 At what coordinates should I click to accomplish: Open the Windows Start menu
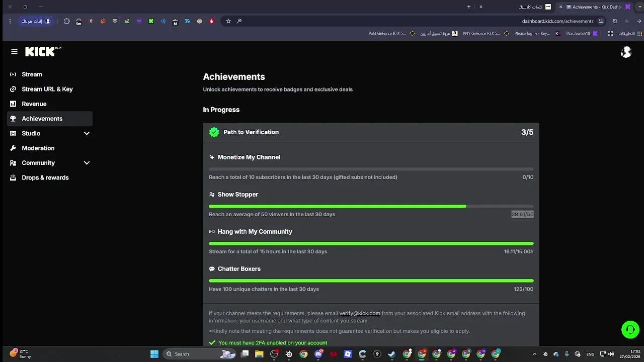154,354
